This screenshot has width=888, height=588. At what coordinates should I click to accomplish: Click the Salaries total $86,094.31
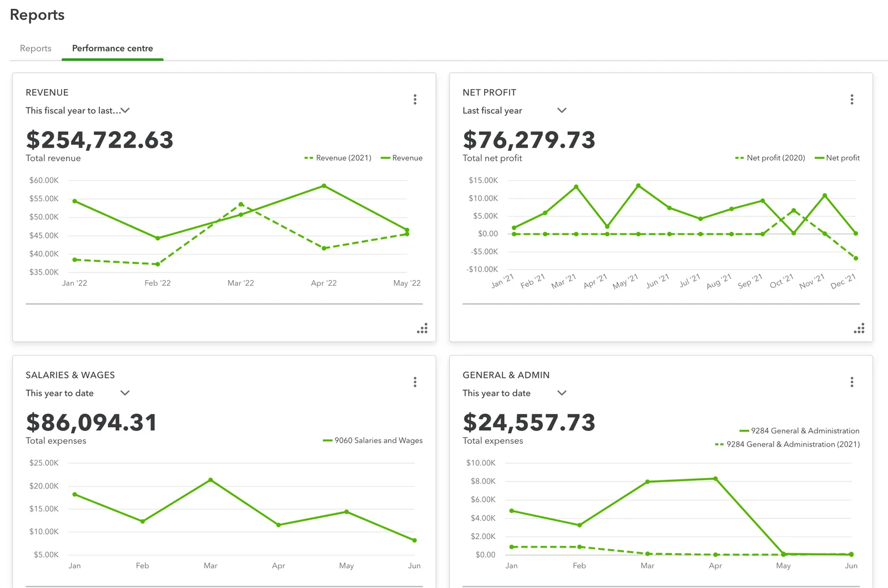click(x=92, y=423)
